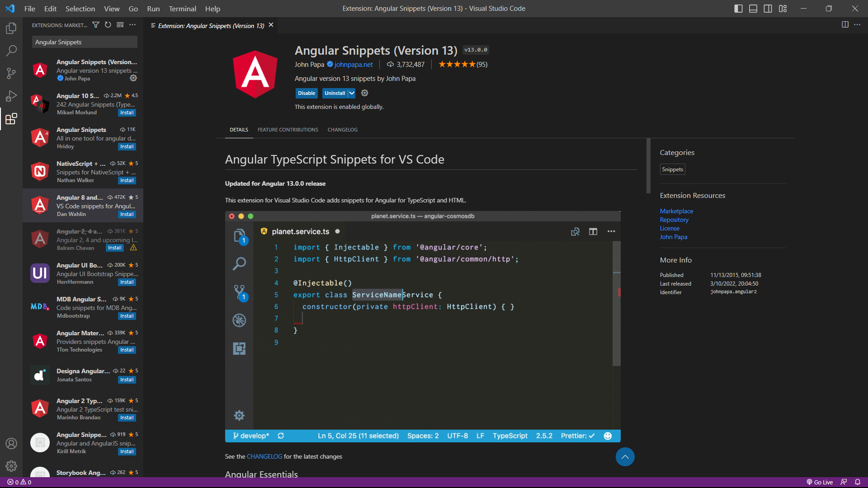Filter extensions with the funnel icon
The height and width of the screenshot is (488, 868).
coord(96,25)
